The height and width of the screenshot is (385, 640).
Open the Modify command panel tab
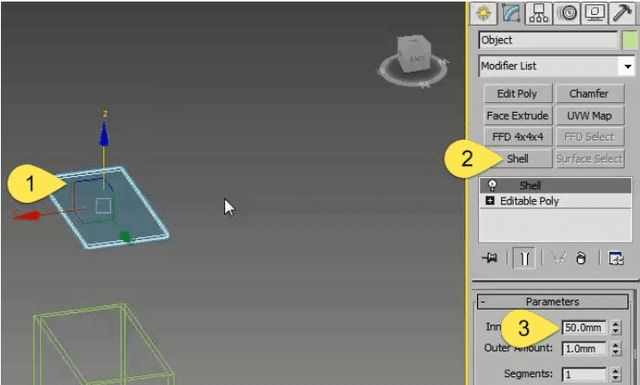[511, 13]
